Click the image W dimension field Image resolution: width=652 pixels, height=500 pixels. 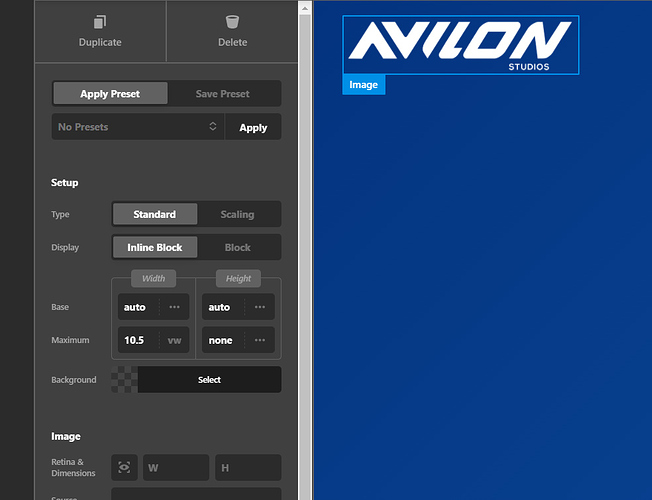[x=176, y=468]
